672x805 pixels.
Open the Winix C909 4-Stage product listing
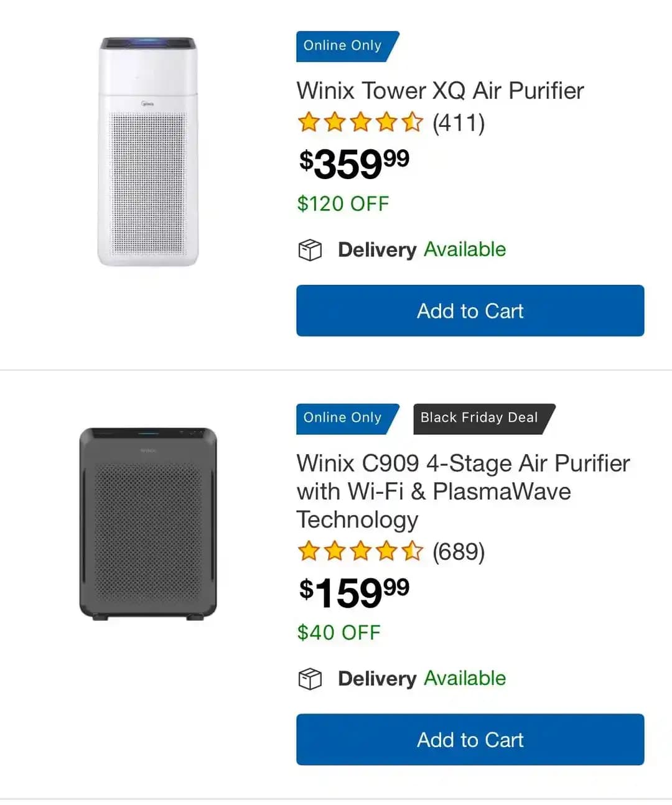pos(463,491)
